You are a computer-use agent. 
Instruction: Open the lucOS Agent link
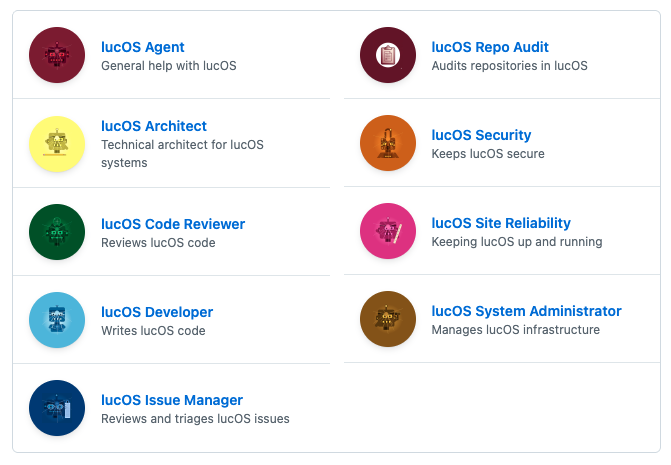[143, 47]
